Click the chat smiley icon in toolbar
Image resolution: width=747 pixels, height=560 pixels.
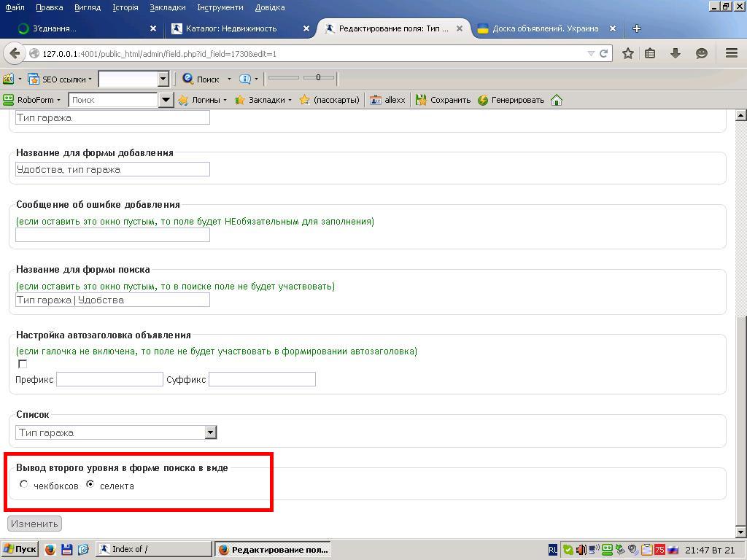(x=701, y=53)
